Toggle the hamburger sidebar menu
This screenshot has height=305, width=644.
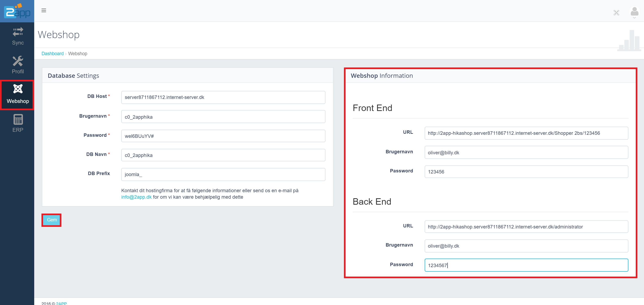point(44,10)
